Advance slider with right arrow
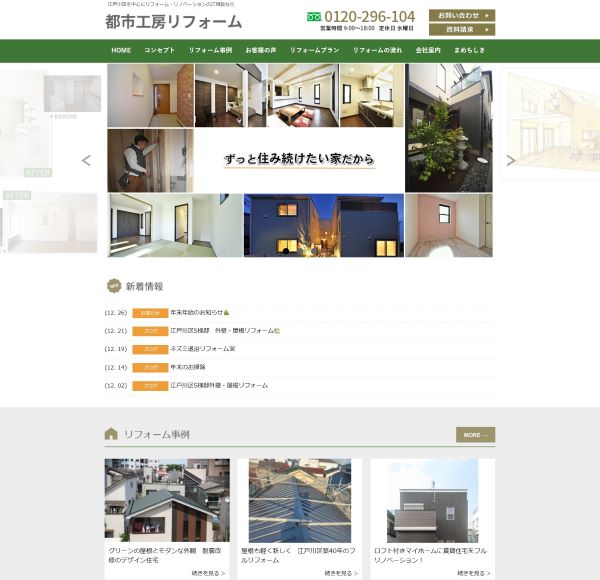600x580 pixels. [x=511, y=160]
